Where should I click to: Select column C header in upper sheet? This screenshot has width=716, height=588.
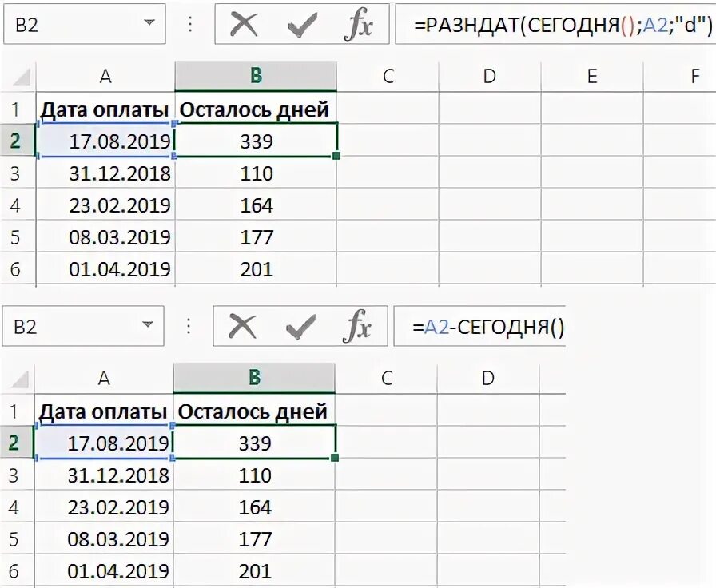tap(388, 76)
